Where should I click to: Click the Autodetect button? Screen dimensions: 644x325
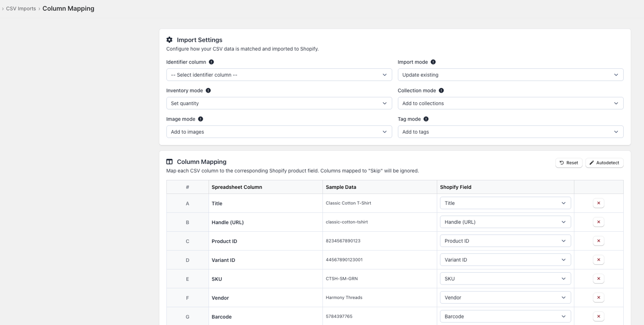coord(604,162)
